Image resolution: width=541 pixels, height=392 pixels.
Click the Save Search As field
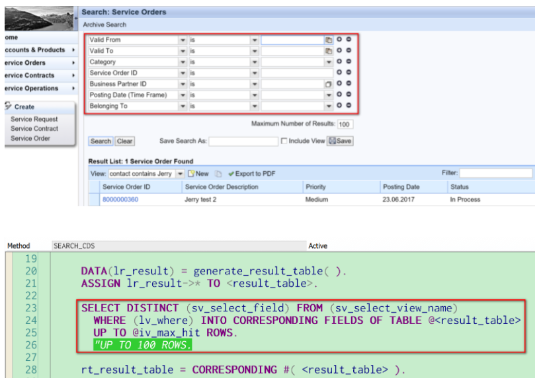[x=243, y=141]
